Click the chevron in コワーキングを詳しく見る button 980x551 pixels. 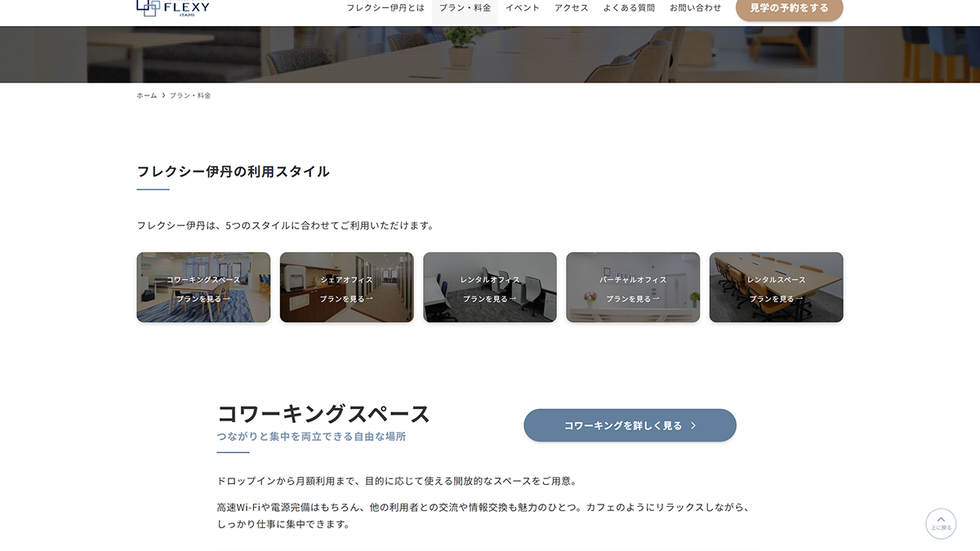point(693,425)
